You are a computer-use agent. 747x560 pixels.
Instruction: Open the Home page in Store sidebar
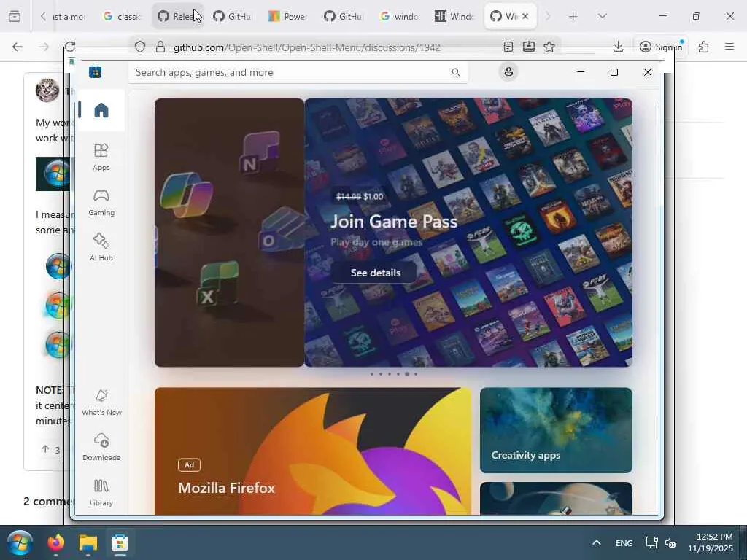tap(101, 110)
